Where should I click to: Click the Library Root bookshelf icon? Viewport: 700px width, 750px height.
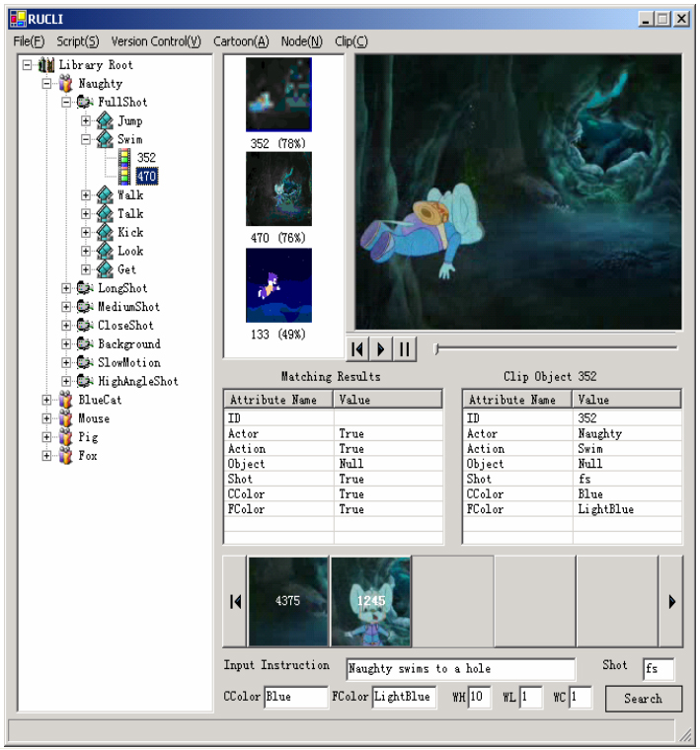(46, 65)
